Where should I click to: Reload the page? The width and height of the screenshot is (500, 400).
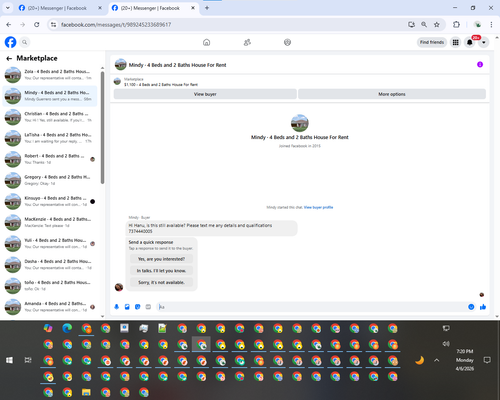pos(37,25)
